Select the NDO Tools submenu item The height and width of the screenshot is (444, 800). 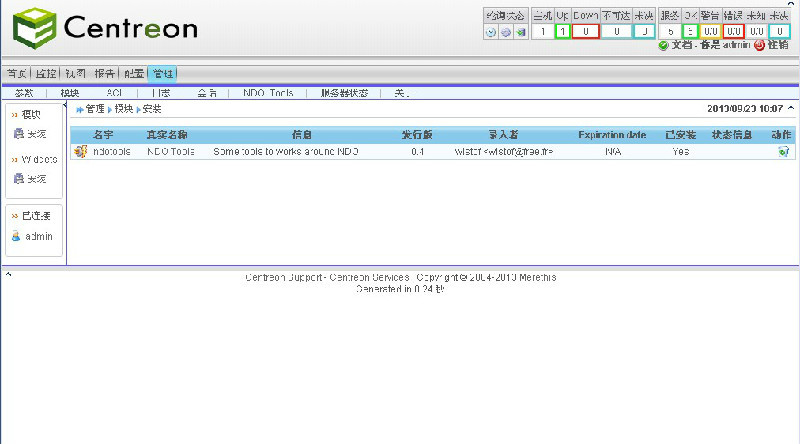pyautogui.click(x=268, y=93)
